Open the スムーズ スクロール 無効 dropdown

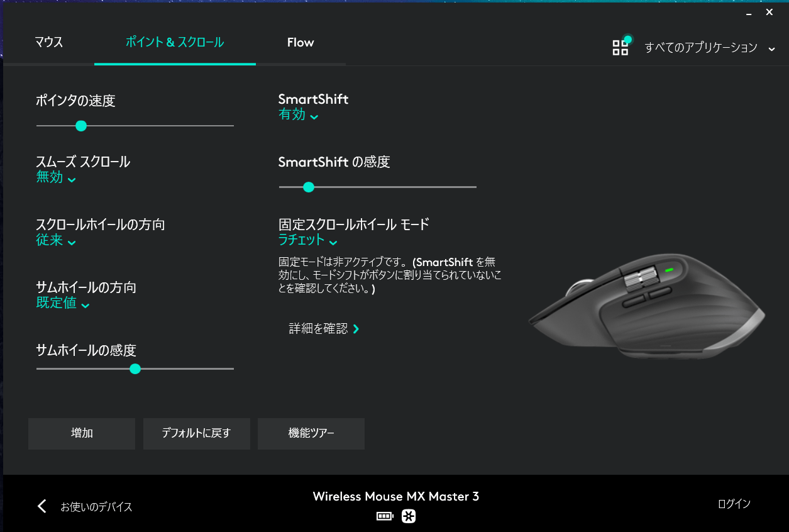tap(56, 177)
